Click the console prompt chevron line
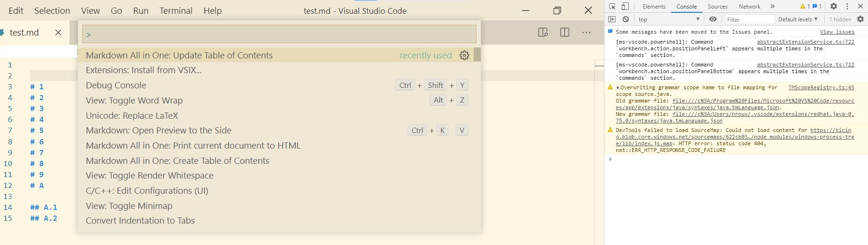 point(611,159)
